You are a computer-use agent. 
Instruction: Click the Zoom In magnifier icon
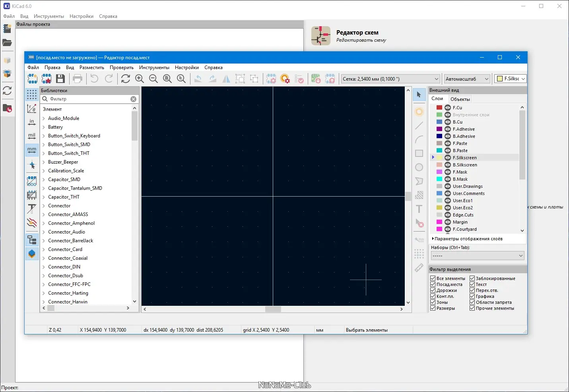tap(140, 79)
